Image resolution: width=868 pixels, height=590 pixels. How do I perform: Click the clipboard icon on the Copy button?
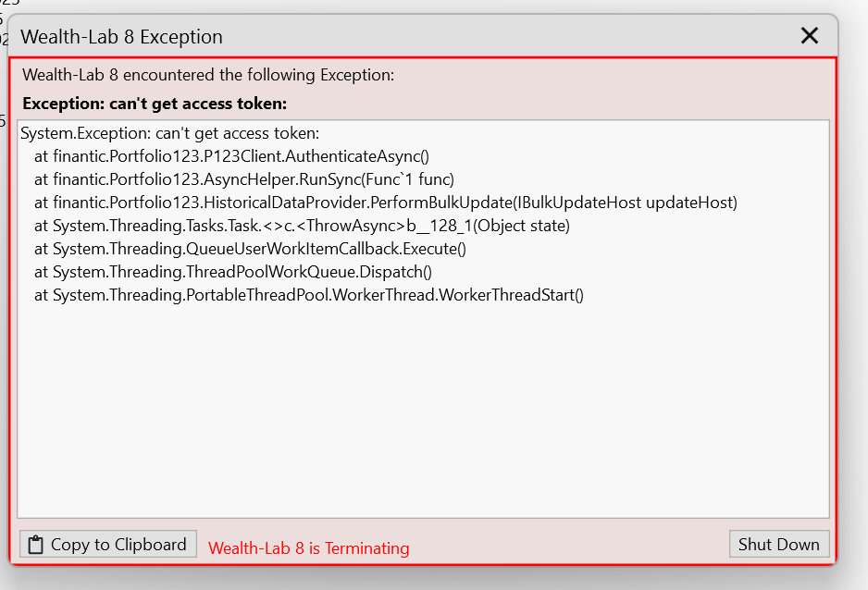point(36,545)
